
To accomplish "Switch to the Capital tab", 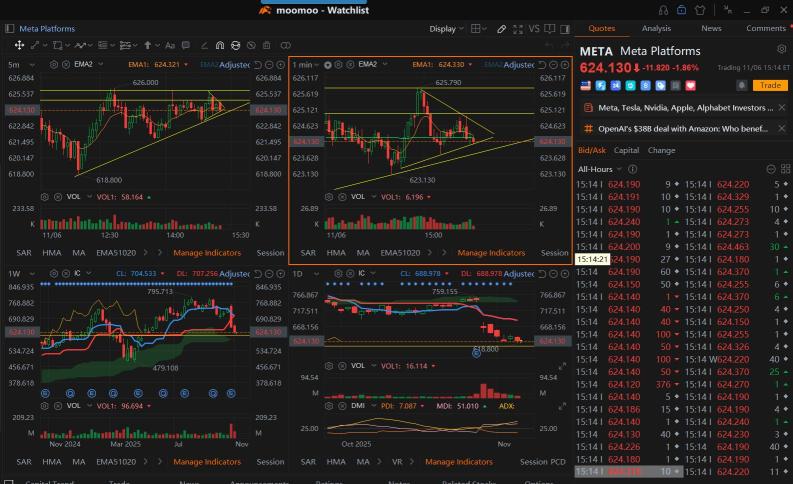I will pyautogui.click(x=626, y=150).
